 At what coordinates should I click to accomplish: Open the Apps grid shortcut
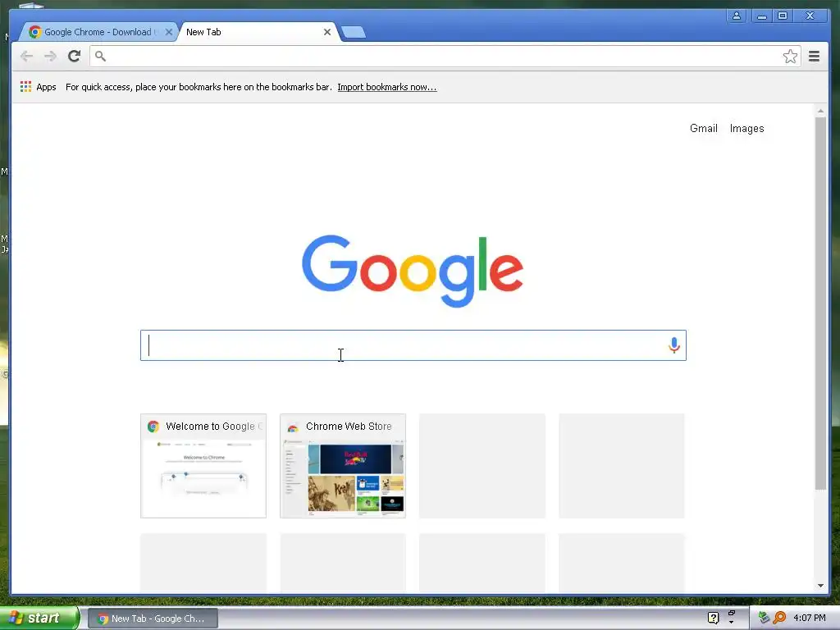point(38,87)
